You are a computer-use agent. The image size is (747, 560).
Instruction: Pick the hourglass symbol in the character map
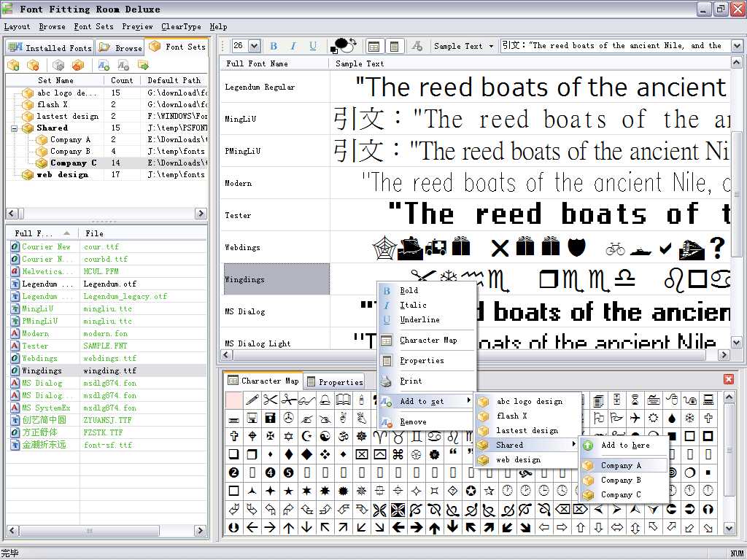(635, 400)
